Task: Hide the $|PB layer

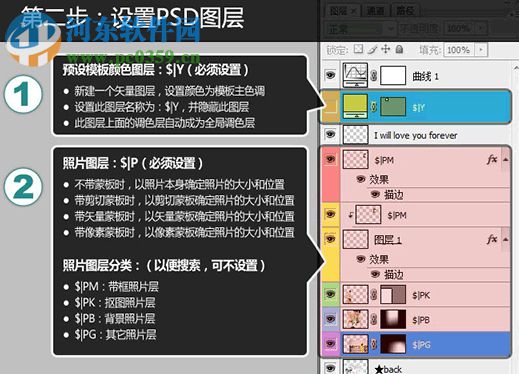Action: 330,319
